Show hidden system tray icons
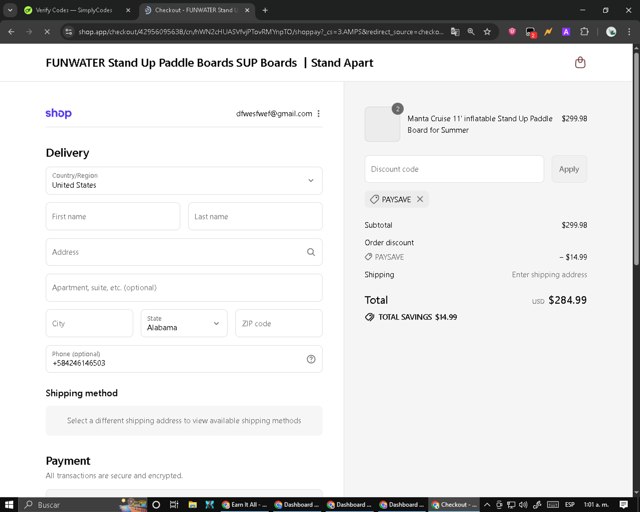The height and width of the screenshot is (512, 640). 487,505
